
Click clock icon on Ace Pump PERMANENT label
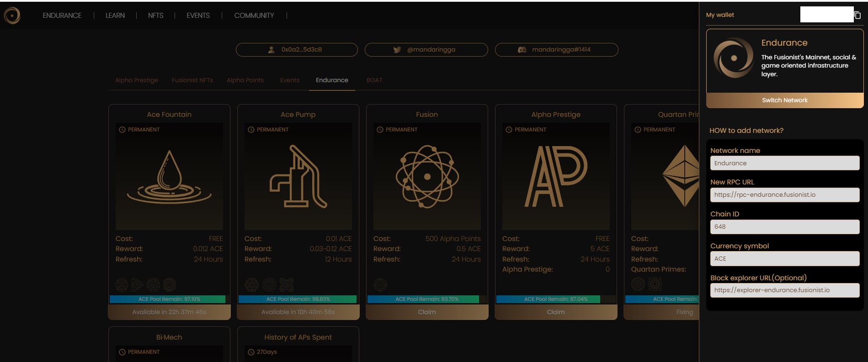pos(251,130)
